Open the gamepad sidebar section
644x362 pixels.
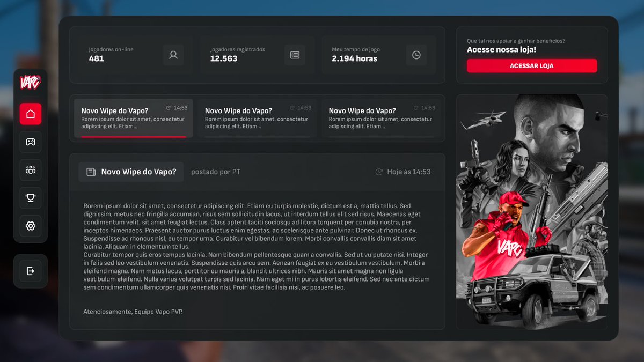(x=31, y=142)
